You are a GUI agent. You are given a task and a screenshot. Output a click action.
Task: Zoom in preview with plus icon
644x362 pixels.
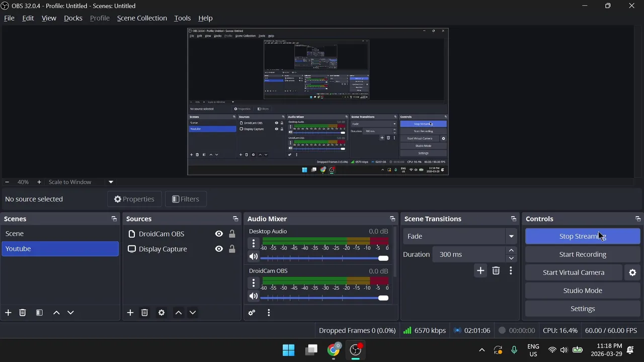point(39,182)
